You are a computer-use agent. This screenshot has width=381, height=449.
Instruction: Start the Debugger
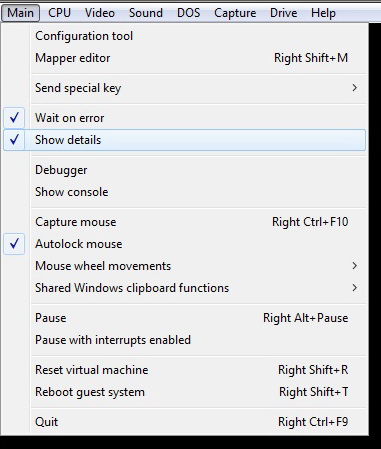click(184, 170)
